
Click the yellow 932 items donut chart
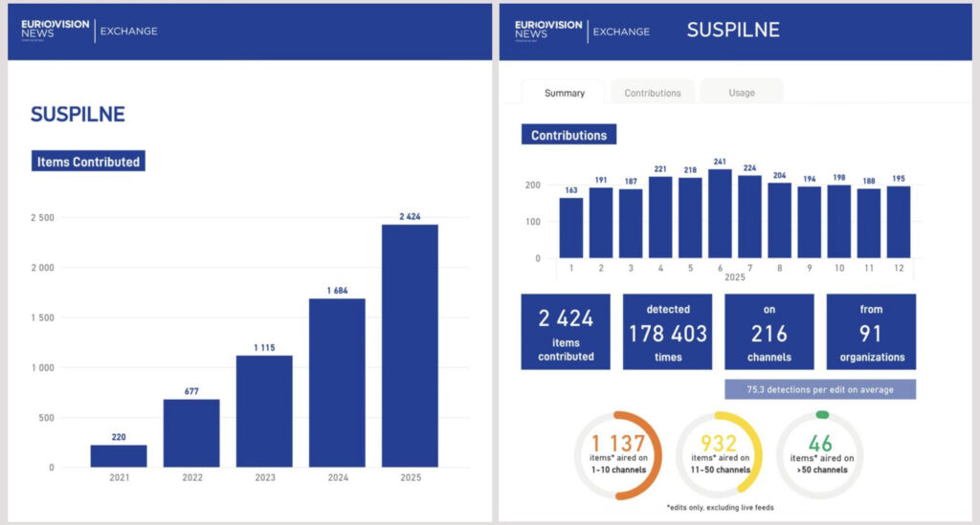(720, 455)
